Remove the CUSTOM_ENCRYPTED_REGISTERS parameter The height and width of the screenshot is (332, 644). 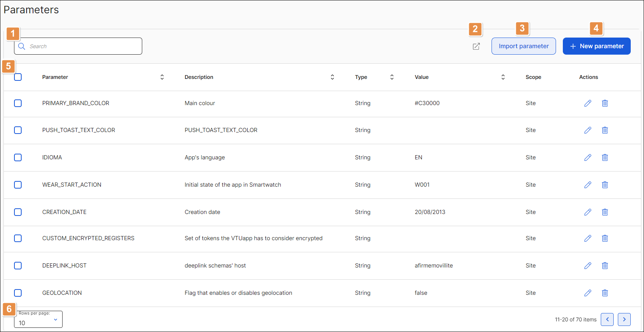click(605, 238)
